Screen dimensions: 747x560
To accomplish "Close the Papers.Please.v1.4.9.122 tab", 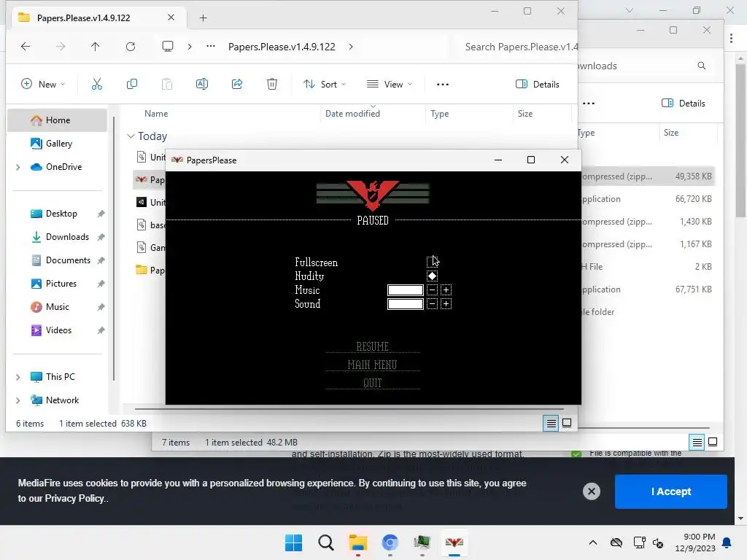I will tap(171, 17).
